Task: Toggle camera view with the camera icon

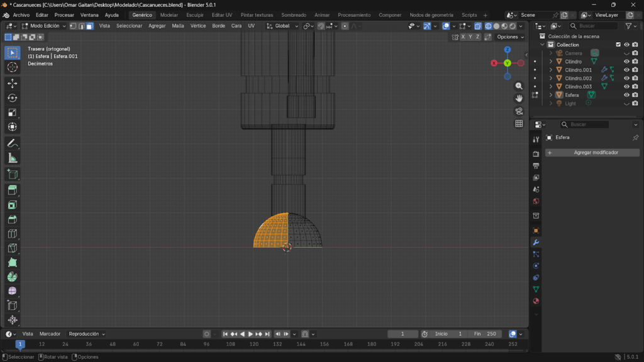Action: coord(519,111)
